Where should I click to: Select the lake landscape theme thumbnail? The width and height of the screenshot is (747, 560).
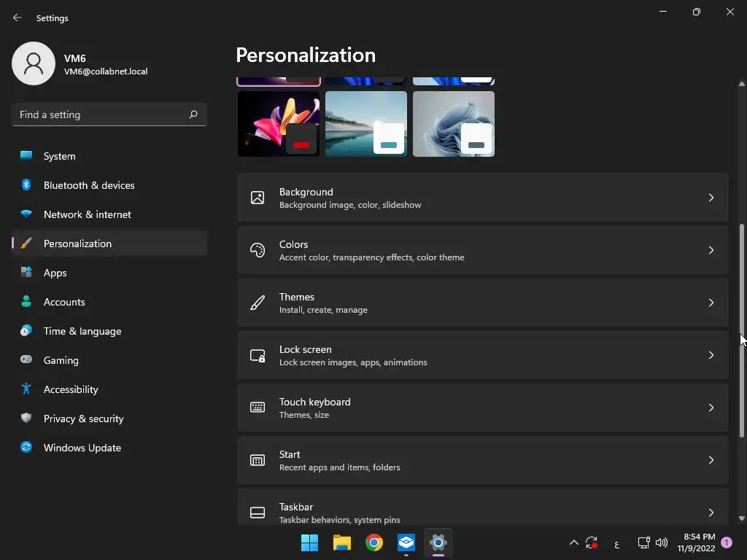(366, 124)
